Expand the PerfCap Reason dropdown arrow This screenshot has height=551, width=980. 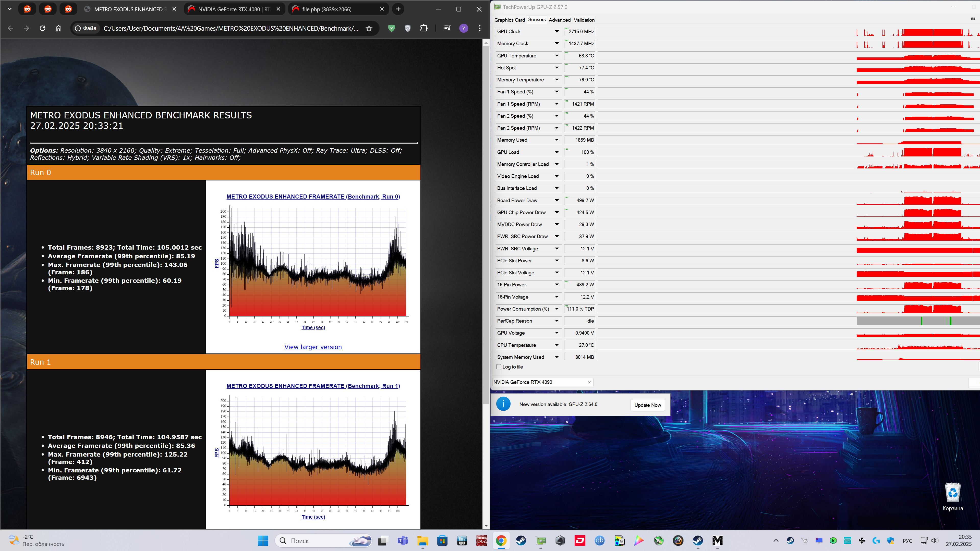point(556,321)
